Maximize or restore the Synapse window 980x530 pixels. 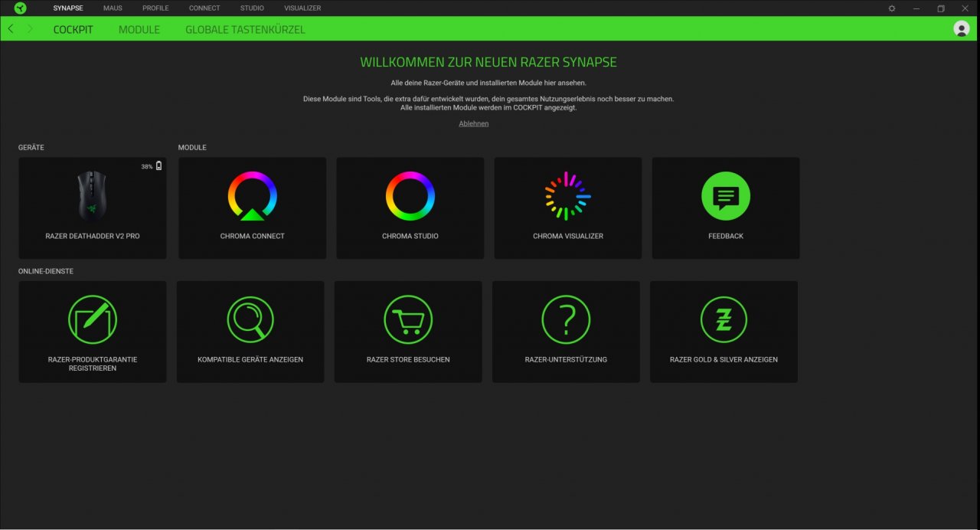pyautogui.click(x=941, y=8)
